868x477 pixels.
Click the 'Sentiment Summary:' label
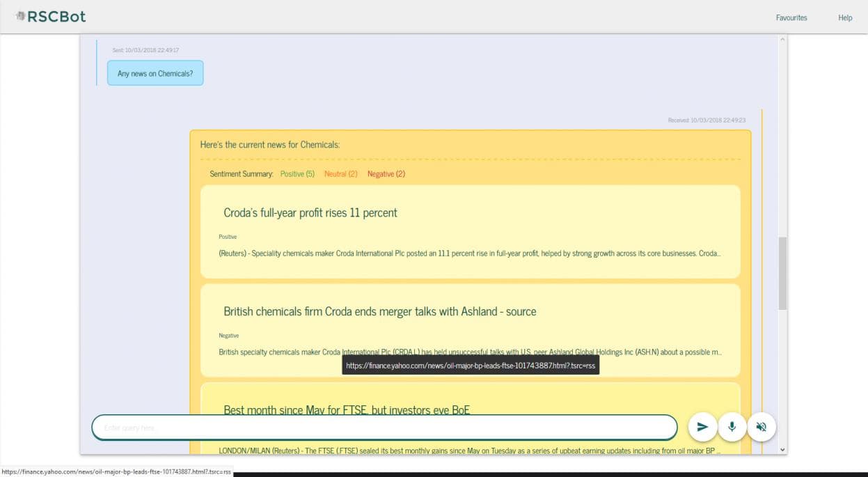(242, 174)
